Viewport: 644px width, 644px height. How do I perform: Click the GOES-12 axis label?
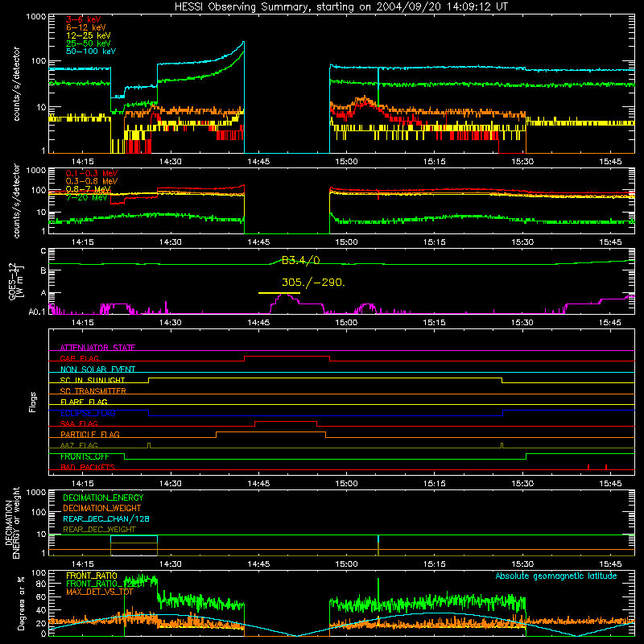[16, 281]
